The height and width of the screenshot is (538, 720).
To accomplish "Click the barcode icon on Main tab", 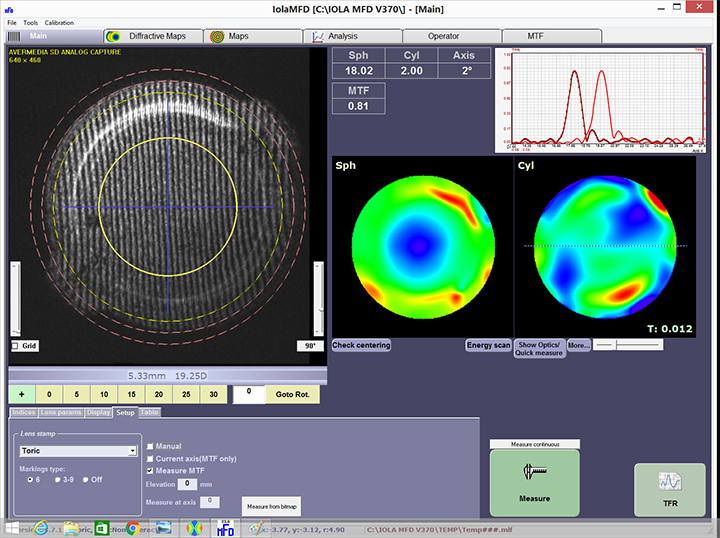I will coord(14,36).
